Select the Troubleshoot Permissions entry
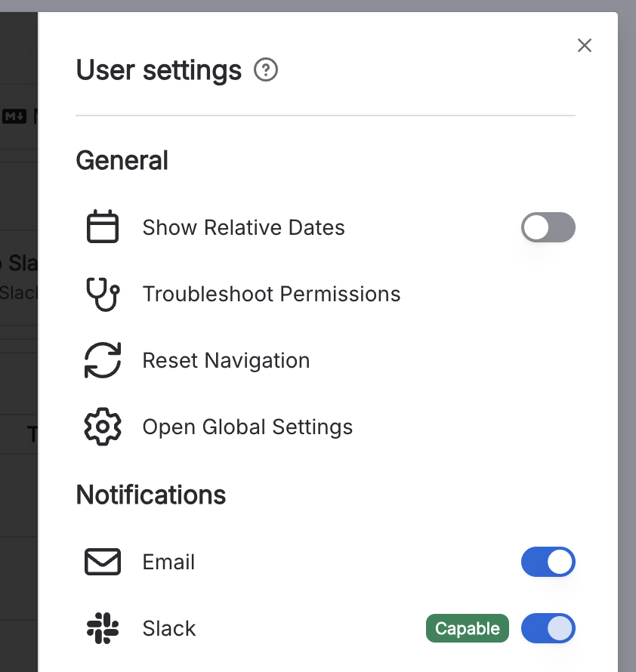The width and height of the screenshot is (636, 672). tap(271, 294)
